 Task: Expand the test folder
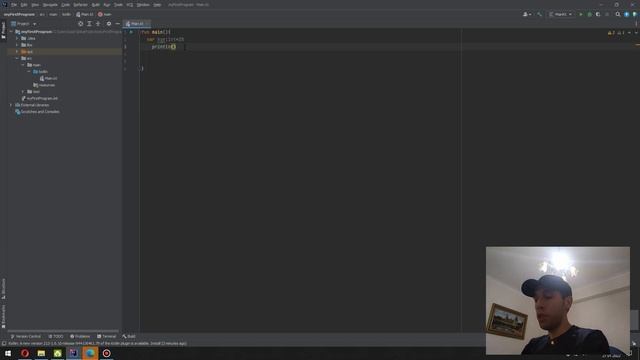[x=23, y=91]
